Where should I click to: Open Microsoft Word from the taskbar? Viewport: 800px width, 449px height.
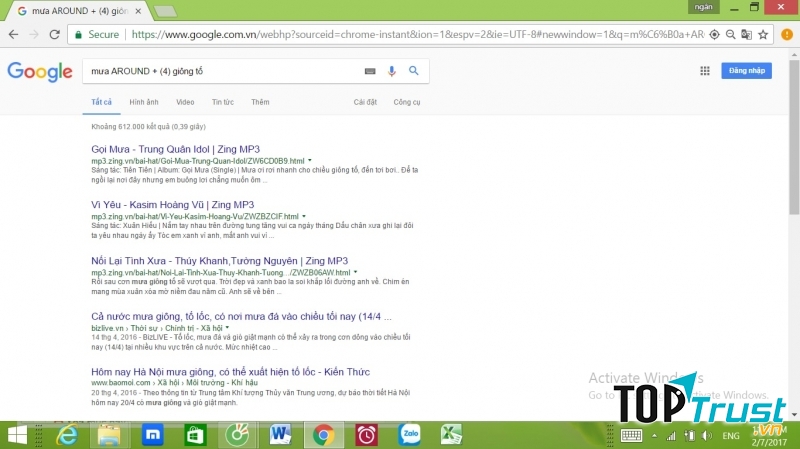[279, 435]
